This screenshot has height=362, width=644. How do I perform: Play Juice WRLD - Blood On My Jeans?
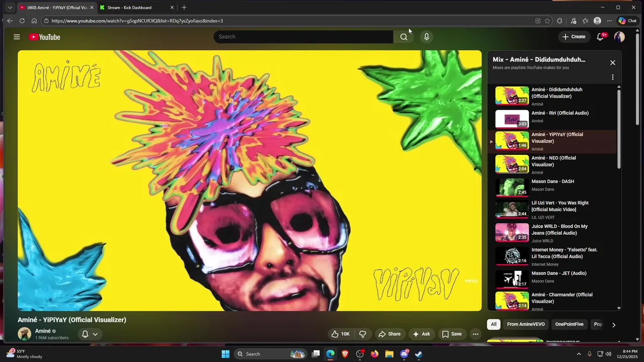551,233
